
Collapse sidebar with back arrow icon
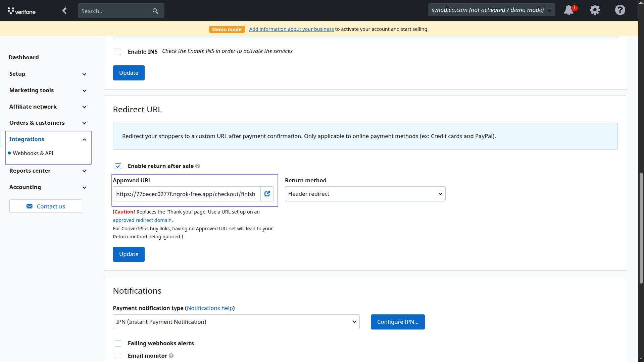(x=64, y=11)
